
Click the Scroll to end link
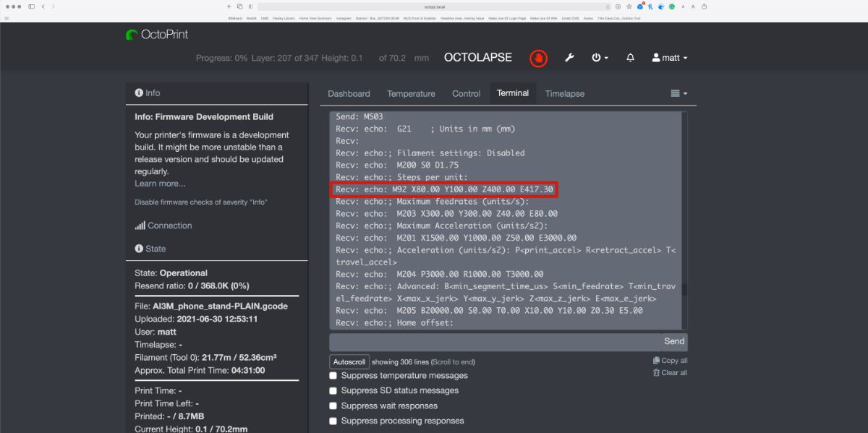[453, 362]
